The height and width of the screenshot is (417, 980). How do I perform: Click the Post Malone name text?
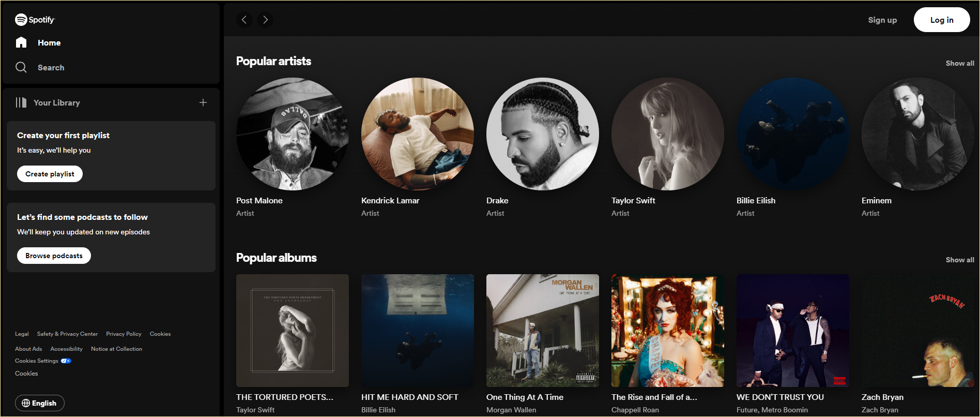[259, 201]
